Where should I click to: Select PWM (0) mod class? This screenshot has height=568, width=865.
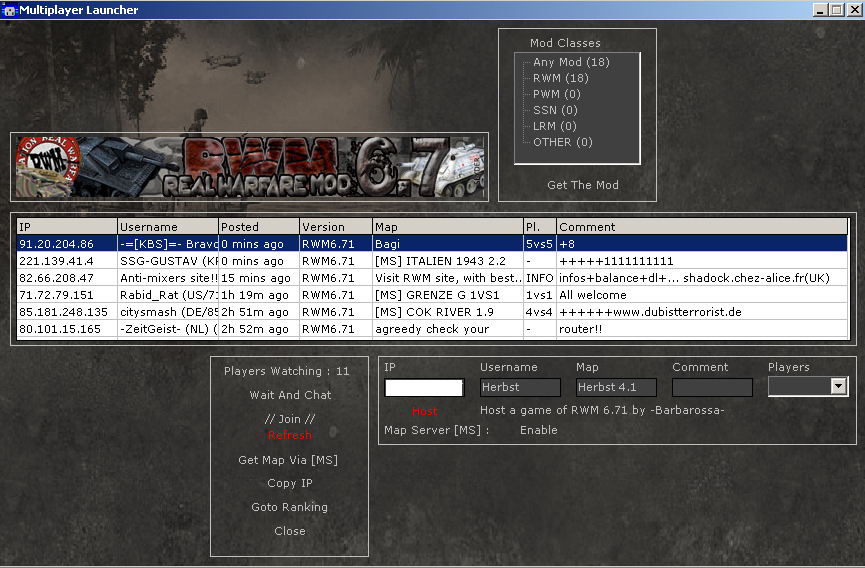[x=557, y=94]
